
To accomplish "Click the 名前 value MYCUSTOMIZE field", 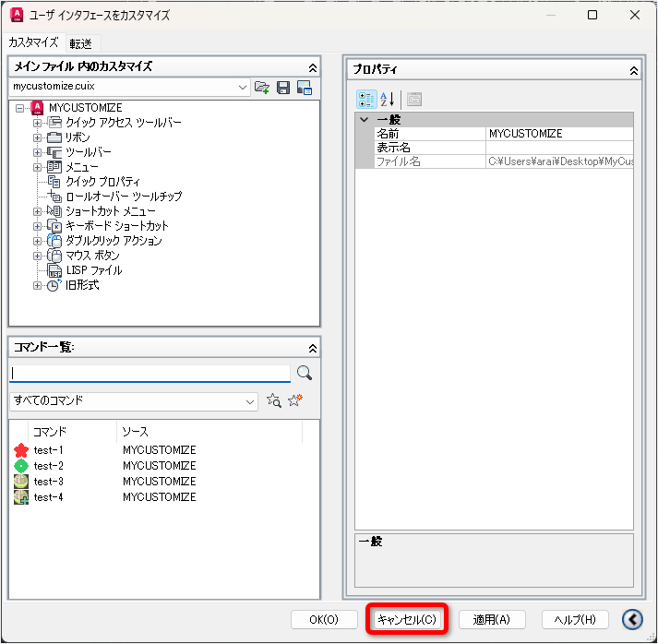I will coord(559,134).
